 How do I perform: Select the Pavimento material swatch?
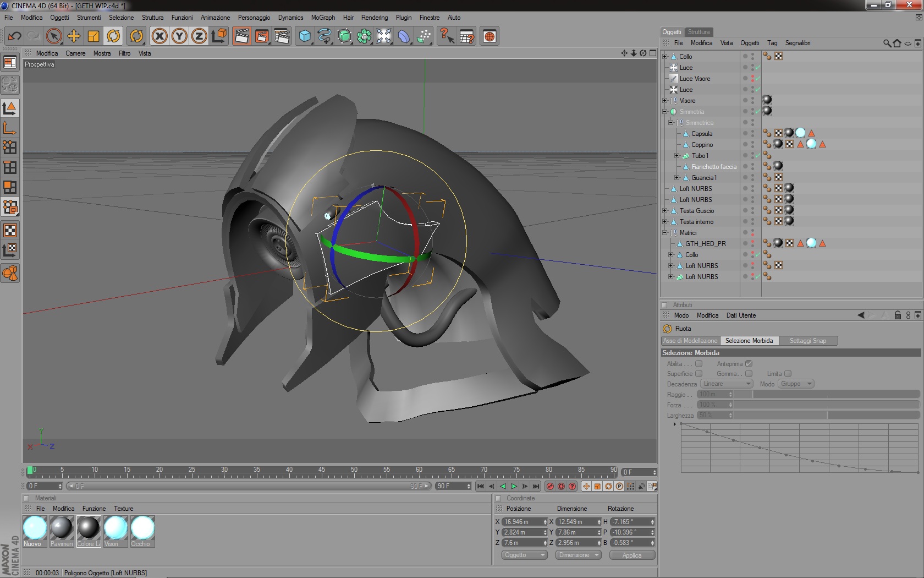(62, 528)
